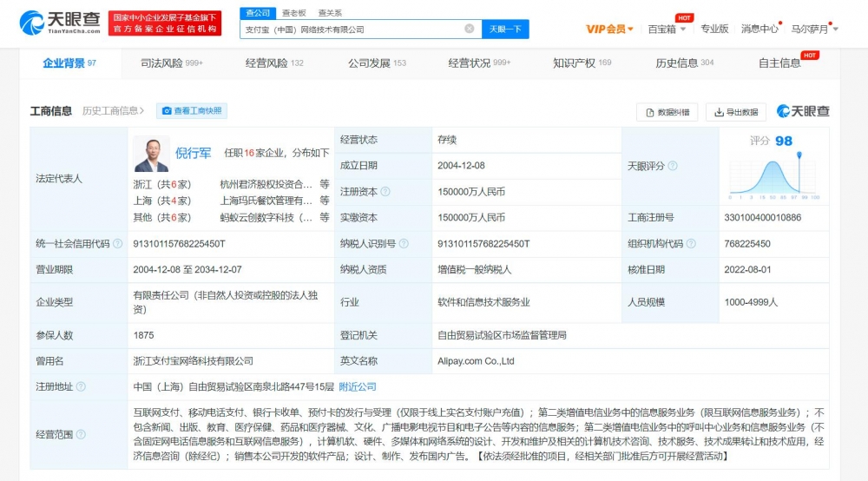Click the legal representative's photo thumbnail

click(151, 154)
